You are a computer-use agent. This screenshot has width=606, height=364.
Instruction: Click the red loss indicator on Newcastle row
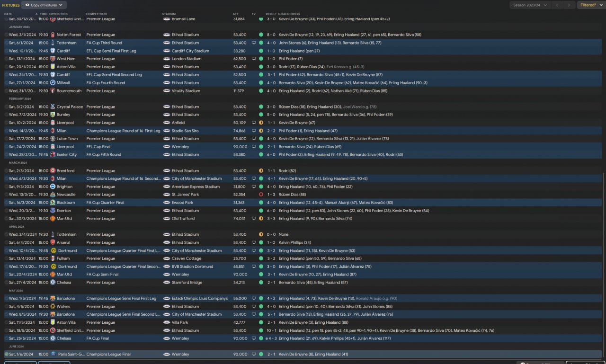coord(261,195)
